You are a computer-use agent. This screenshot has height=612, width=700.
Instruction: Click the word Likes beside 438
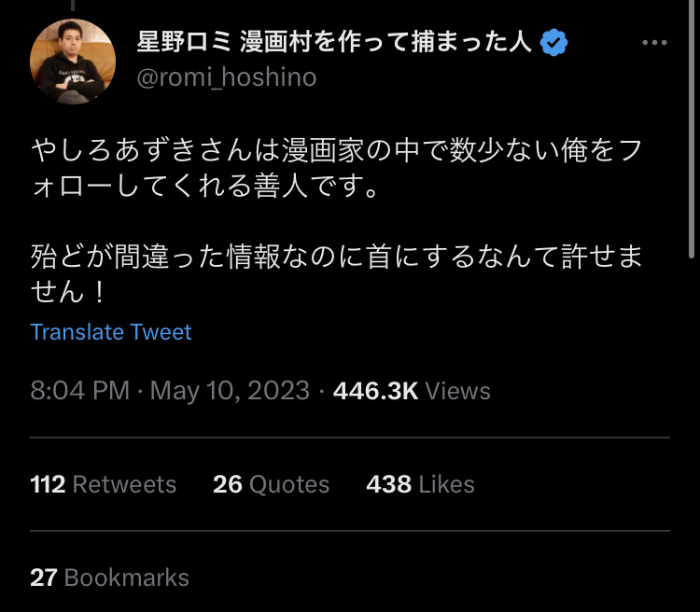coord(446,484)
